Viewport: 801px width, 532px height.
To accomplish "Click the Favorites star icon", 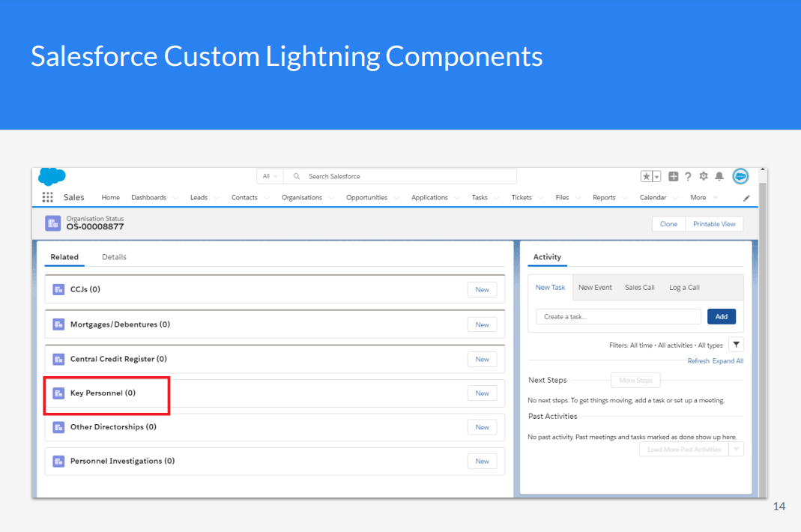I will tap(646, 176).
